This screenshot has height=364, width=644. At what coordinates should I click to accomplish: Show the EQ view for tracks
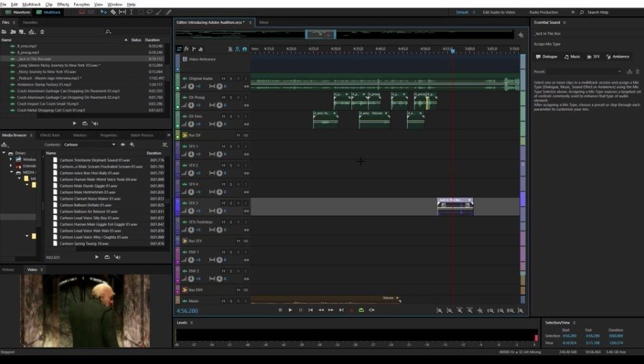point(201,49)
